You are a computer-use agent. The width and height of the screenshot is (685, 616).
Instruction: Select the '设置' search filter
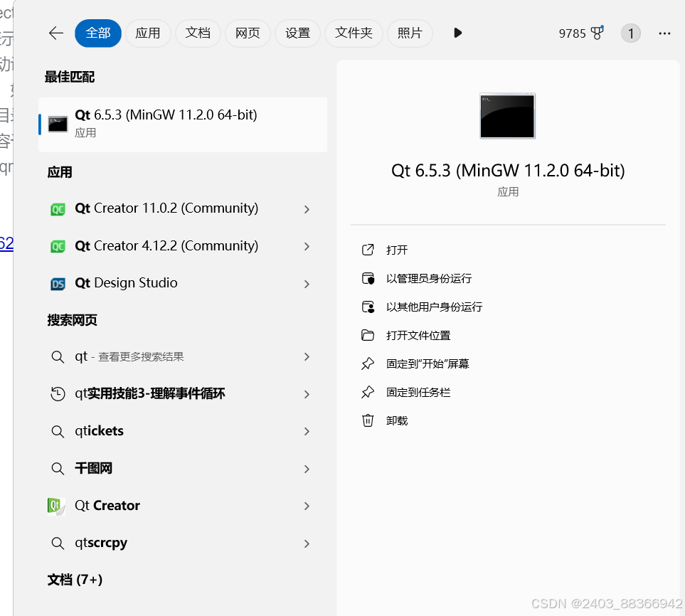coord(297,33)
